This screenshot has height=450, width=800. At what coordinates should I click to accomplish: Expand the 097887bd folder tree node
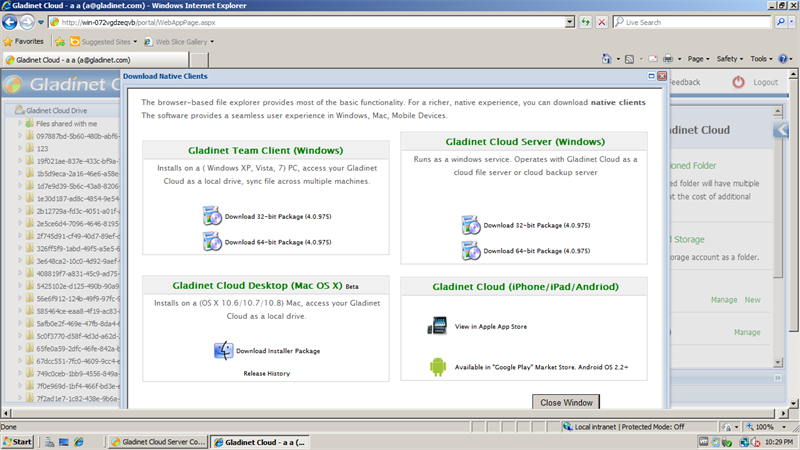pyautogui.click(x=20, y=136)
